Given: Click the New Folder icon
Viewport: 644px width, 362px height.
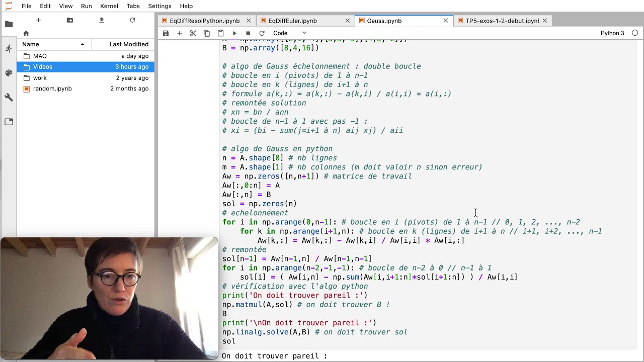Looking at the screenshot, I should [70, 20].
